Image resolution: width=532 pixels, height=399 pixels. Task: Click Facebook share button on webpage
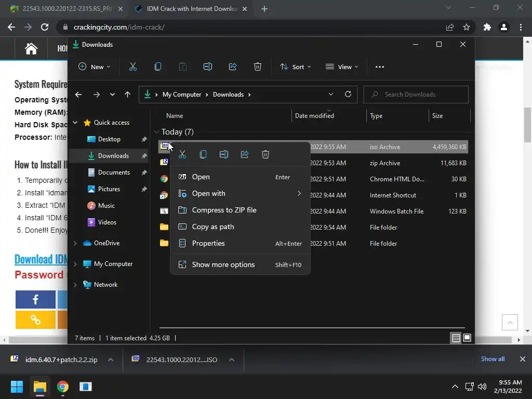coord(35,299)
